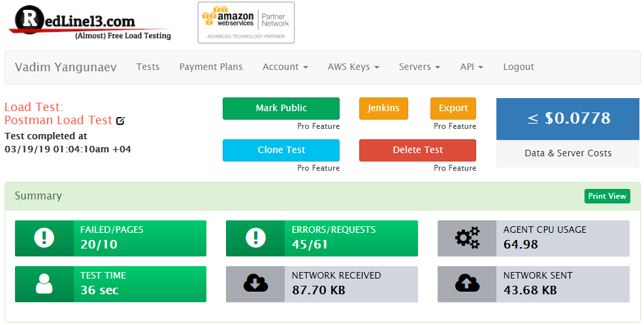Click the Network Sent cloud upload icon

(467, 284)
